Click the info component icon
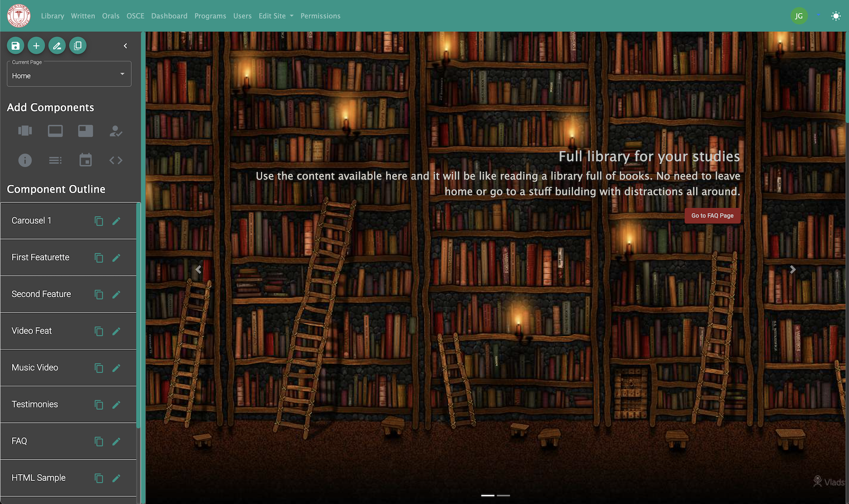849x504 pixels. pos(25,160)
